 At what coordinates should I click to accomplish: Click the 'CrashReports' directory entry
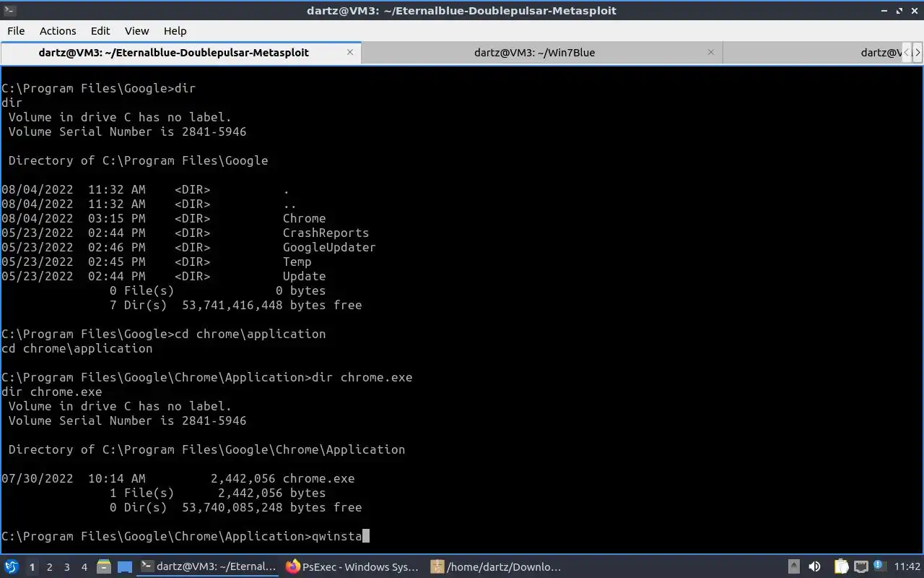tap(326, 233)
